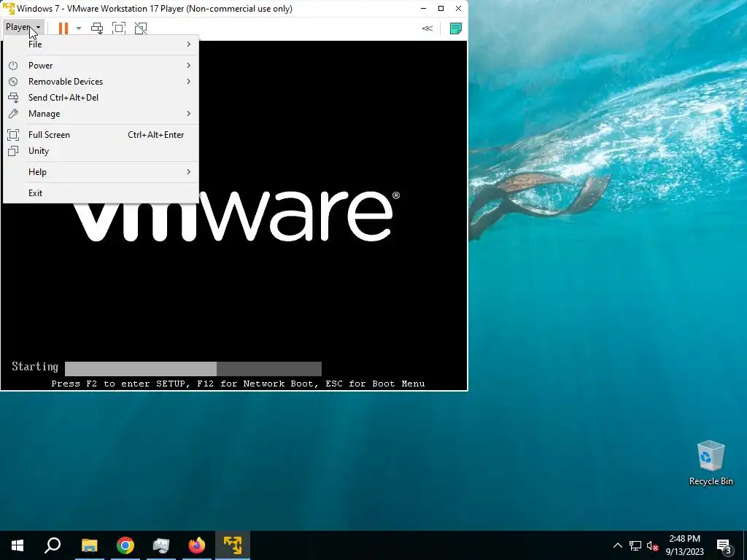Click the Removable Devices row submenu arrow
The width and height of the screenshot is (747, 560).
189,82
